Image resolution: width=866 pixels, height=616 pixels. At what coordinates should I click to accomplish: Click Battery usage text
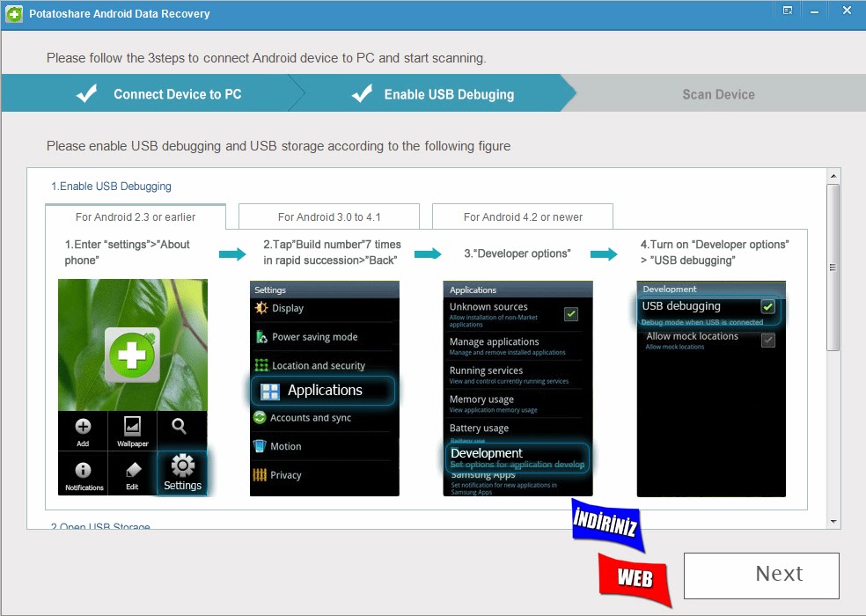click(x=479, y=428)
